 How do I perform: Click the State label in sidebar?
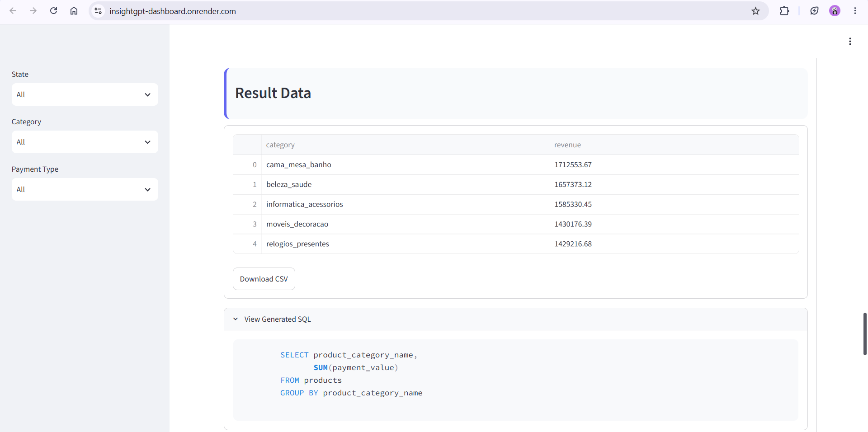pyautogui.click(x=20, y=74)
